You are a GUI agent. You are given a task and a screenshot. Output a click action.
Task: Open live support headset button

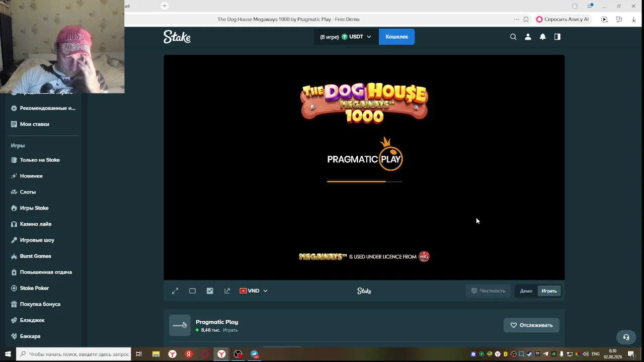click(626, 337)
